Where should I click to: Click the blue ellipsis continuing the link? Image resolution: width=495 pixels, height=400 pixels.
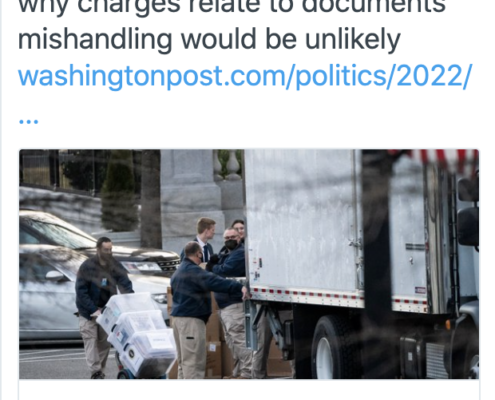pyautogui.click(x=28, y=121)
